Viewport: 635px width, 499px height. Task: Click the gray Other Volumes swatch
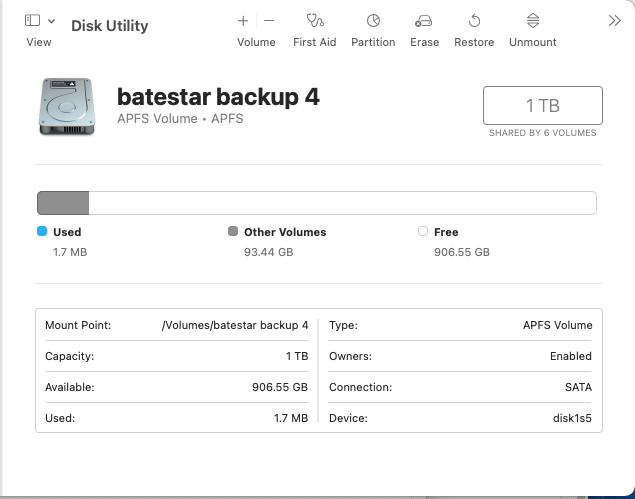(x=233, y=231)
